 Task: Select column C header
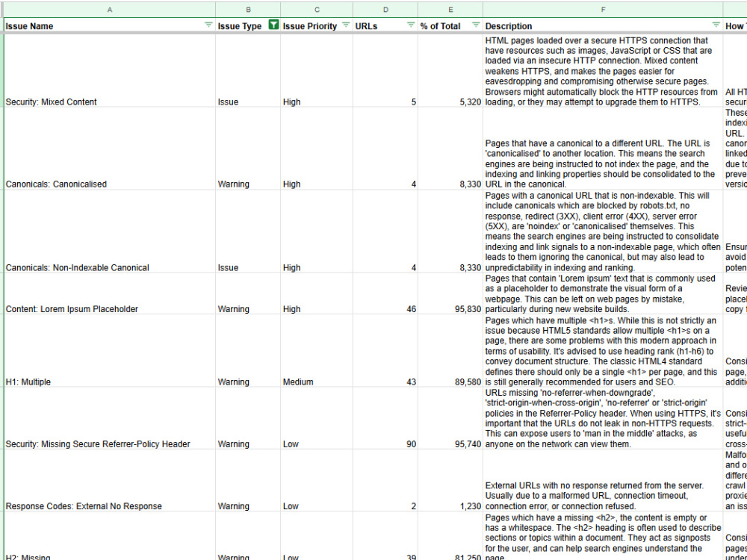(x=317, y=10)
